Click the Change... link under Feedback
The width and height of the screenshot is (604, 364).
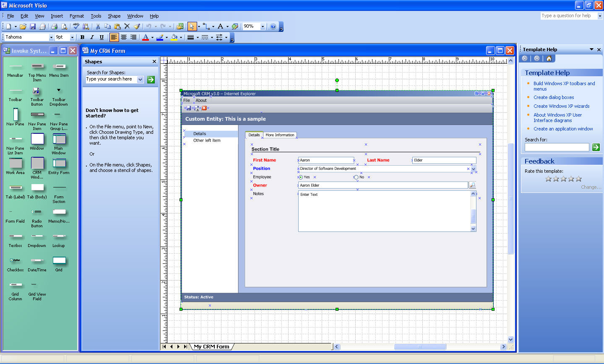pyautogui.click(x=591, y=187)
